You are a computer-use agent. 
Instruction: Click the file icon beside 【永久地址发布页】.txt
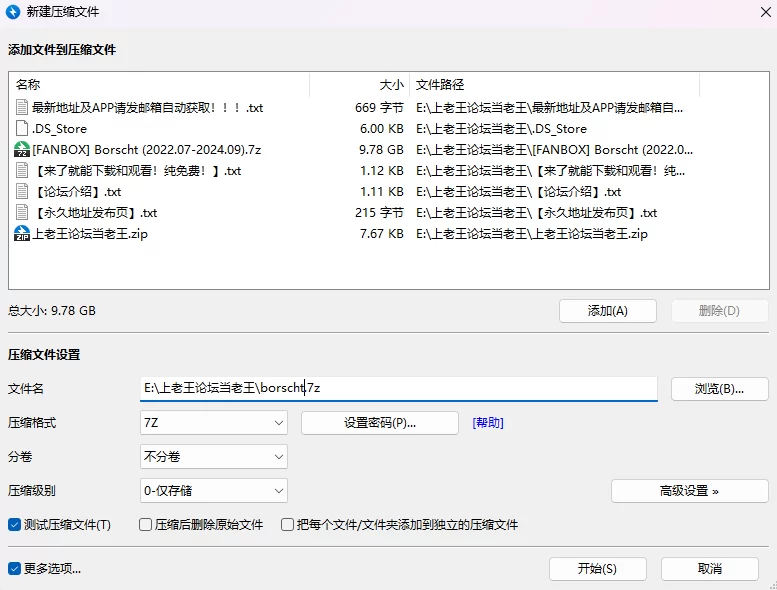22,213
